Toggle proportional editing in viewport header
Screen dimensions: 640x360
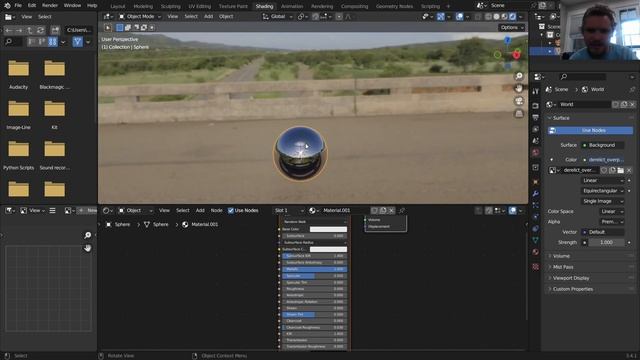pyautogui.click(x=339, y=17)
